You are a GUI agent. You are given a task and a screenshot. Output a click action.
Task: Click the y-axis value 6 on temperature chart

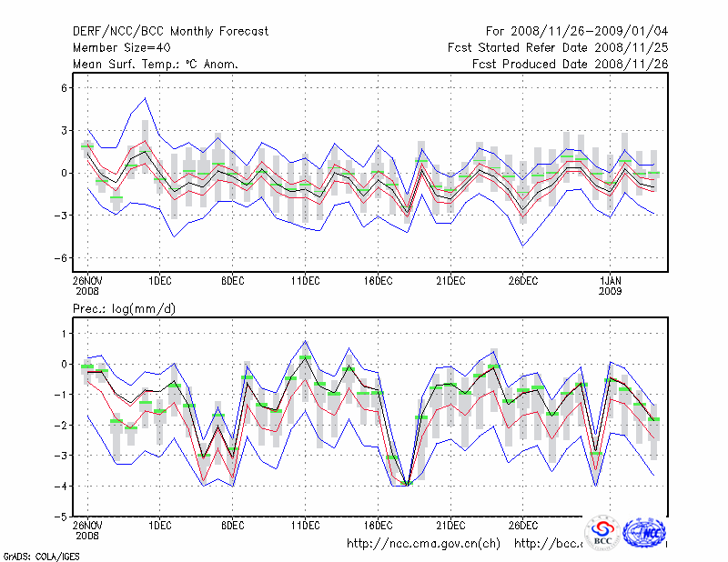[x=65, y=88]
